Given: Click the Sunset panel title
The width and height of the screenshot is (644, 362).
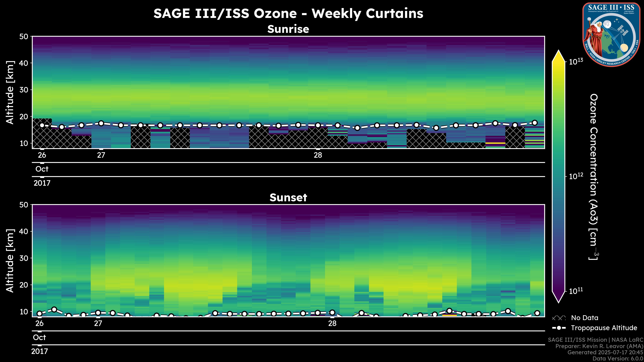Looking at the screenshot, I should [288, 198].
